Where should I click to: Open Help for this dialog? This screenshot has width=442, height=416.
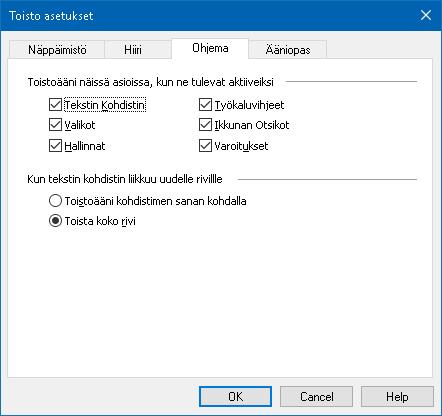[x=397, y=396]
